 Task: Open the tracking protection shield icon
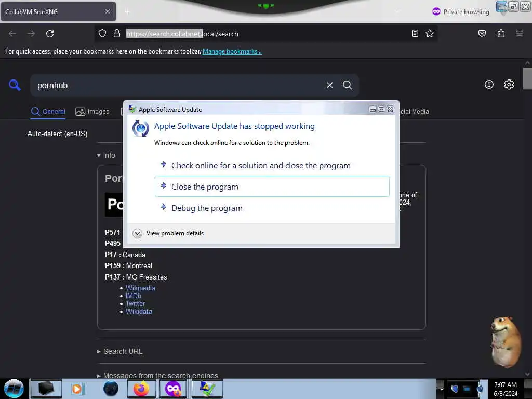coord(102,33)
